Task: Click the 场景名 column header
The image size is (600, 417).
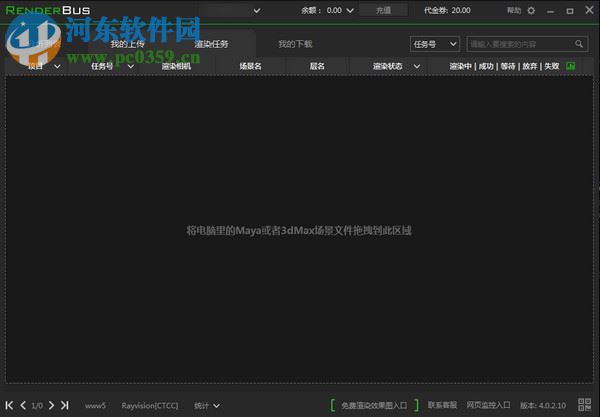Action: click(x=250, y=67)
